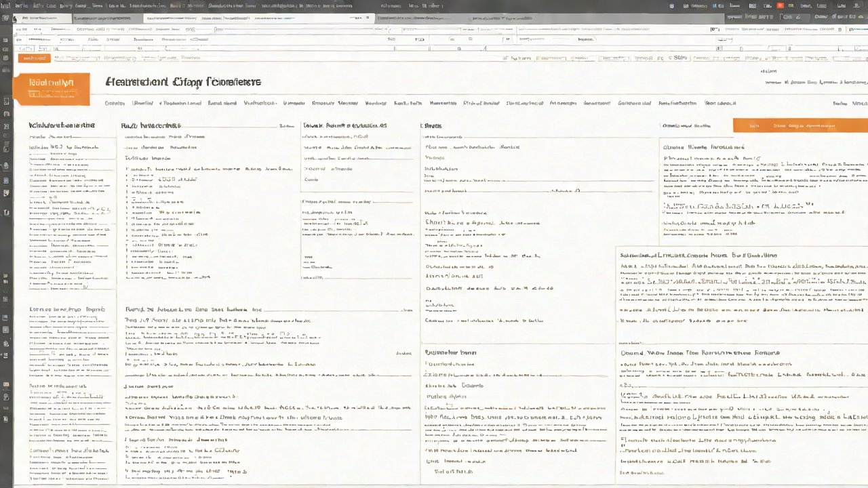Click the first column's heading in the page content
Image resolution: width=868 pixels, height=488 pixels.
click(62, 125)
